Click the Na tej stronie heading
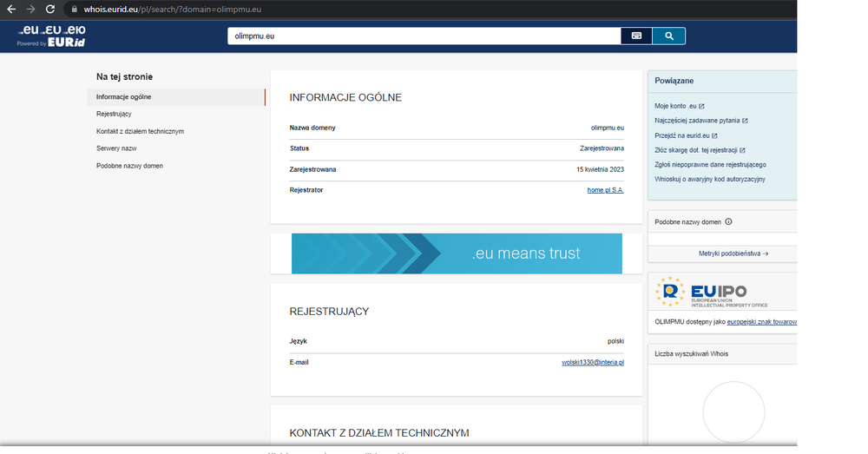This screenshot has height=454, width=868. point(124,77)
